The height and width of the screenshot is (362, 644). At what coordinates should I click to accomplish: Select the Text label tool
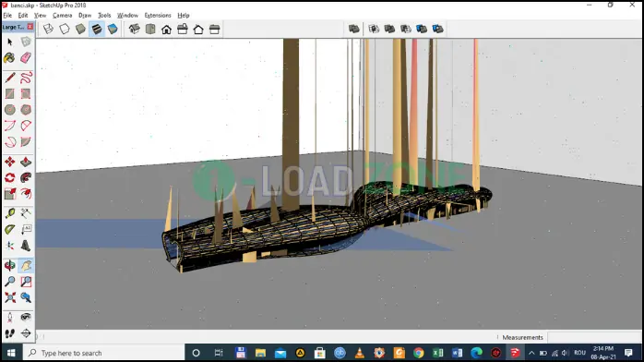click(26, 229)
